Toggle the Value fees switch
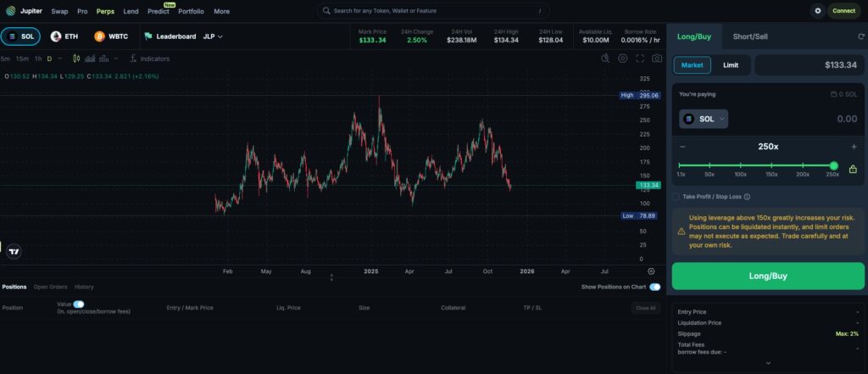The height and width of the screenshot is (374, 868). point(79,304)
